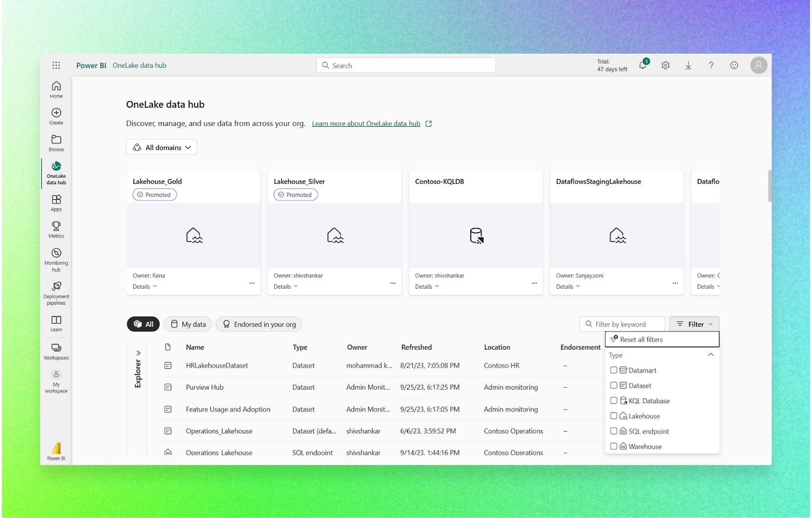Open My workspace in the sidebar
Viewport: 812px width, 518px height.
[56, 381]
